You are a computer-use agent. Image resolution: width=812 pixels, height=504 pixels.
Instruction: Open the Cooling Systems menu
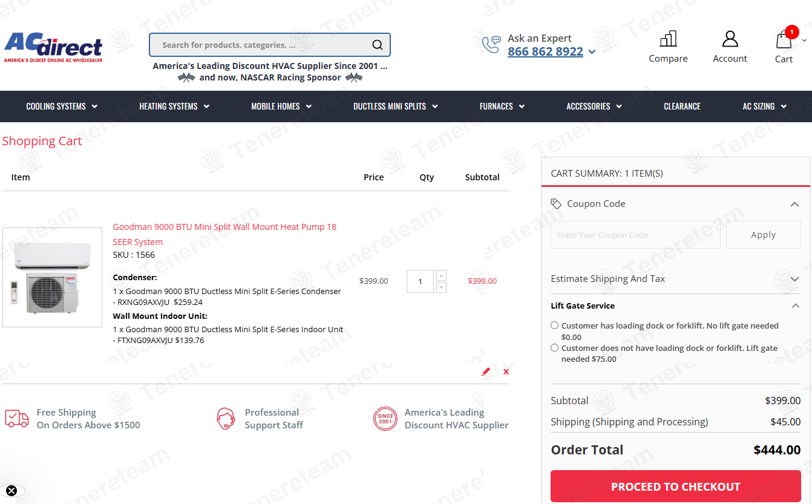(62, 106)
